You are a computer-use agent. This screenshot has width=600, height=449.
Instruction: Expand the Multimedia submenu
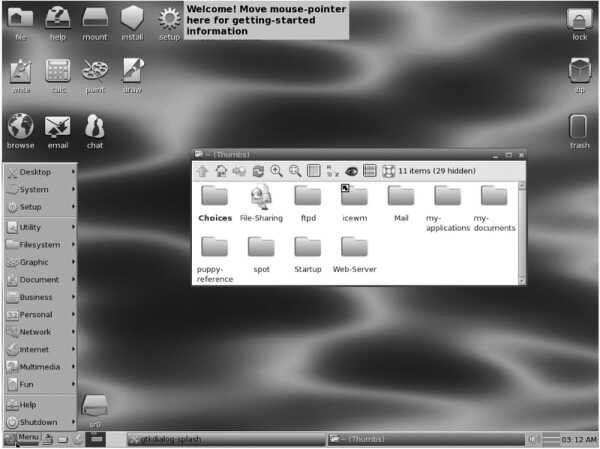41,367
